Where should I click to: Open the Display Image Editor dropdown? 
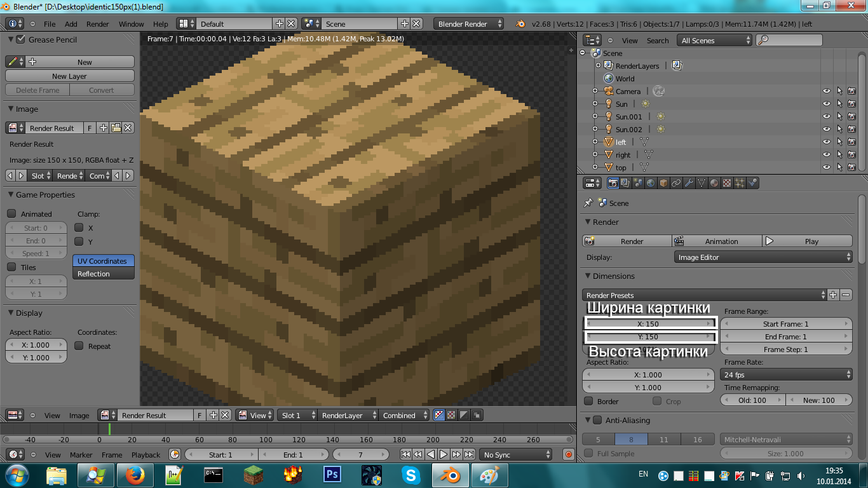763,257
